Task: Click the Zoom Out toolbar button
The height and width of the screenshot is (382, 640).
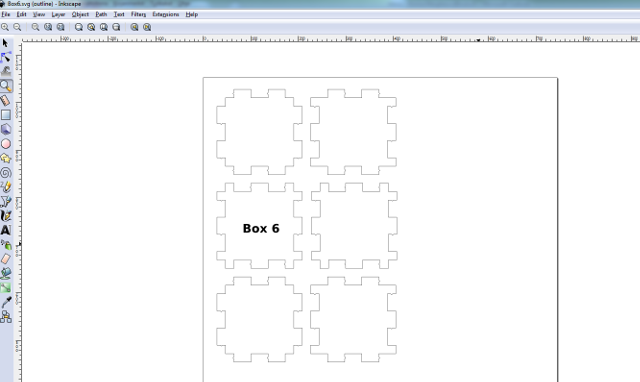Action: point(17,27)
